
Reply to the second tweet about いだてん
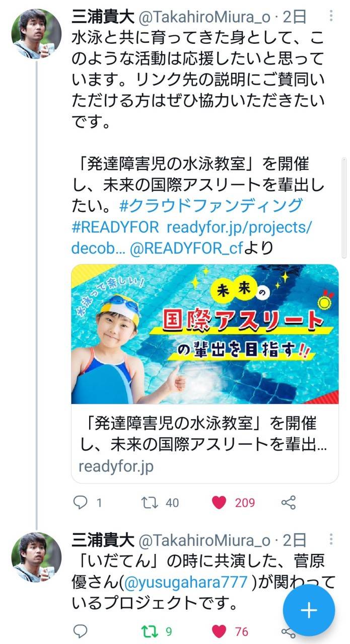coord(81,631)
